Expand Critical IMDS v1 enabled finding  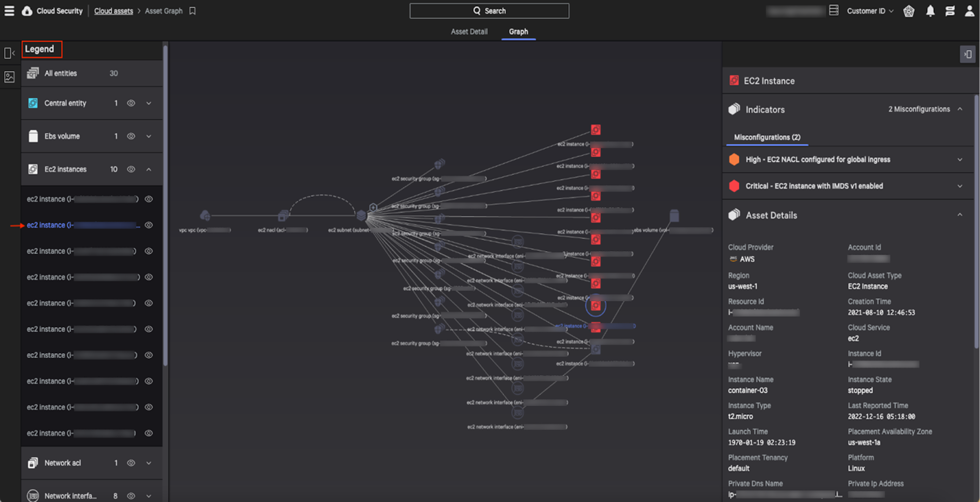(960, 186)
